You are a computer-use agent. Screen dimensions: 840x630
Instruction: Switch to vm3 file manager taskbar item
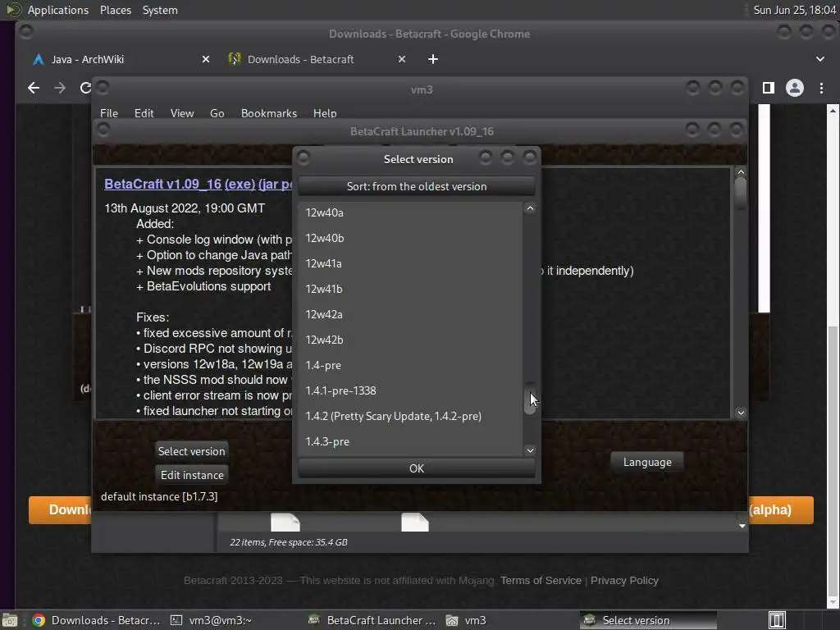(x=466, y=620)
